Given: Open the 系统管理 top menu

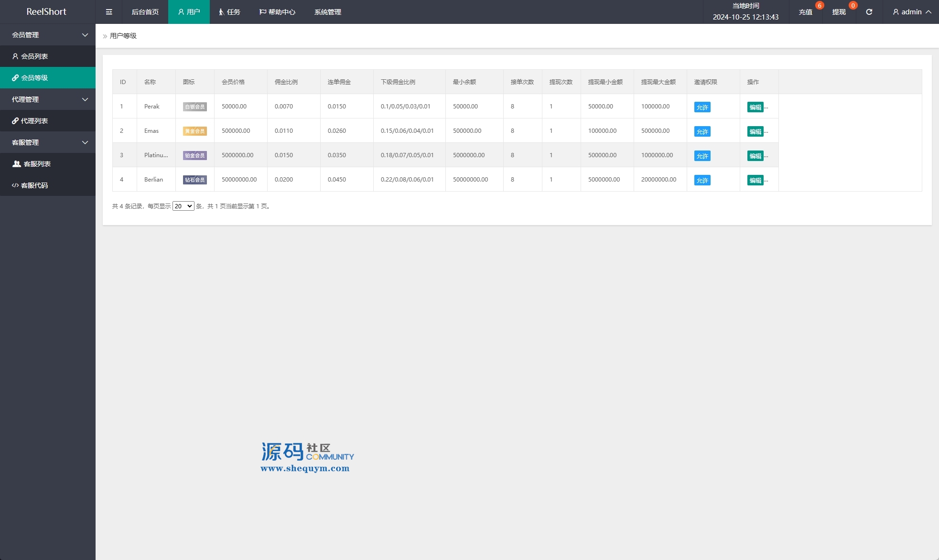Looking at the screenshot, I should click(x=327, y=12).
